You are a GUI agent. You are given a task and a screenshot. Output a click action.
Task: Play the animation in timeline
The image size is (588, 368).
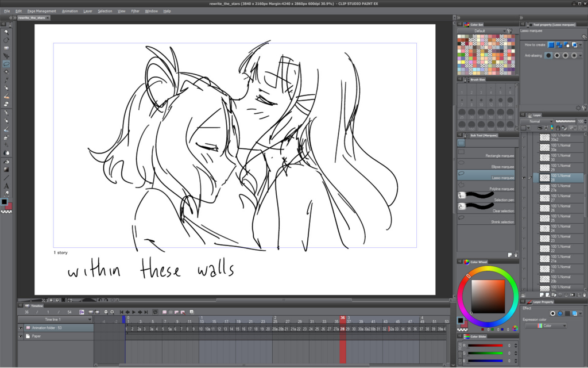point(133,312)
